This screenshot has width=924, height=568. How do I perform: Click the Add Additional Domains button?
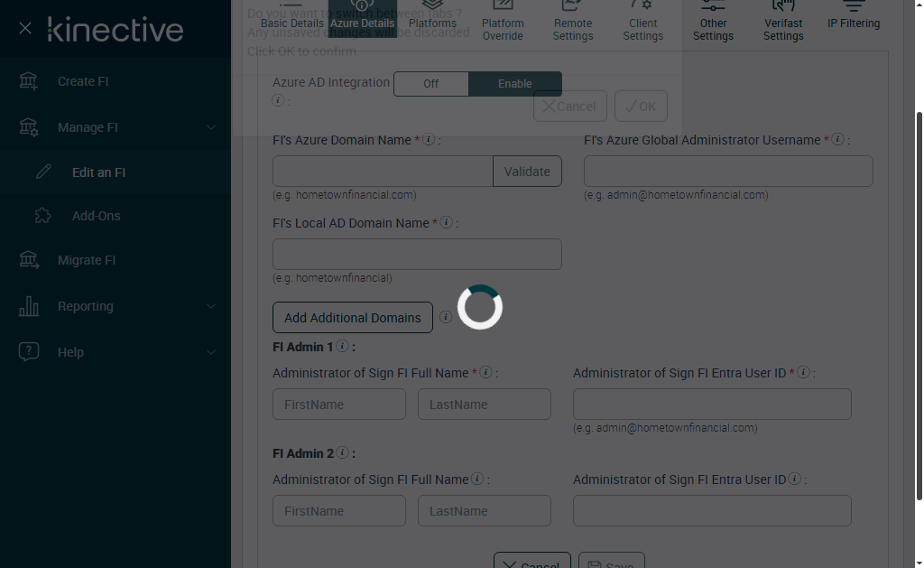click(353, 317)
